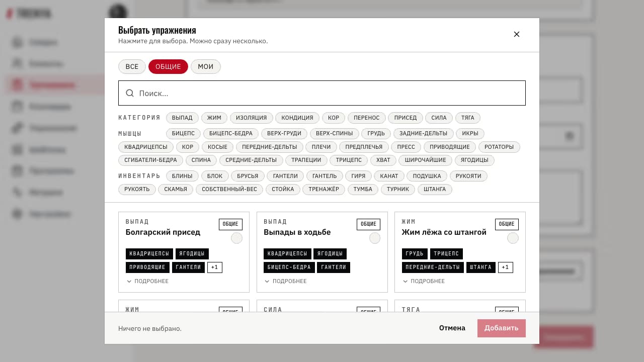
Task: Enable the ТРЕНАЖЁР equipment filter
Action: point(324,189)
